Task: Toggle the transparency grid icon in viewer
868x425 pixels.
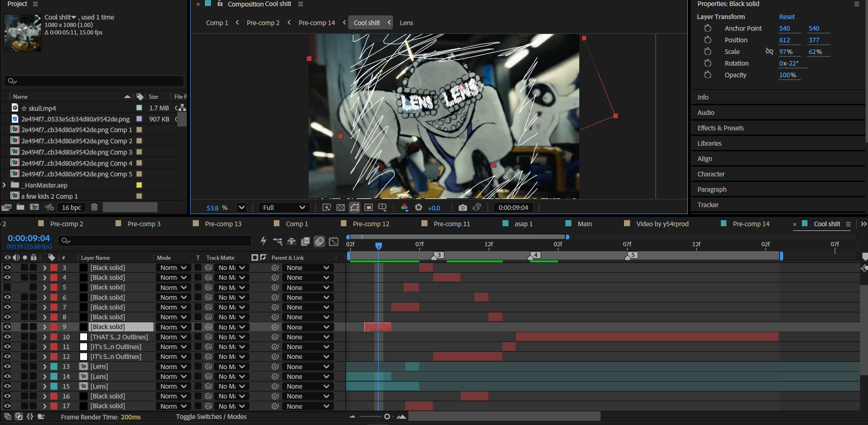Action: 340,208
